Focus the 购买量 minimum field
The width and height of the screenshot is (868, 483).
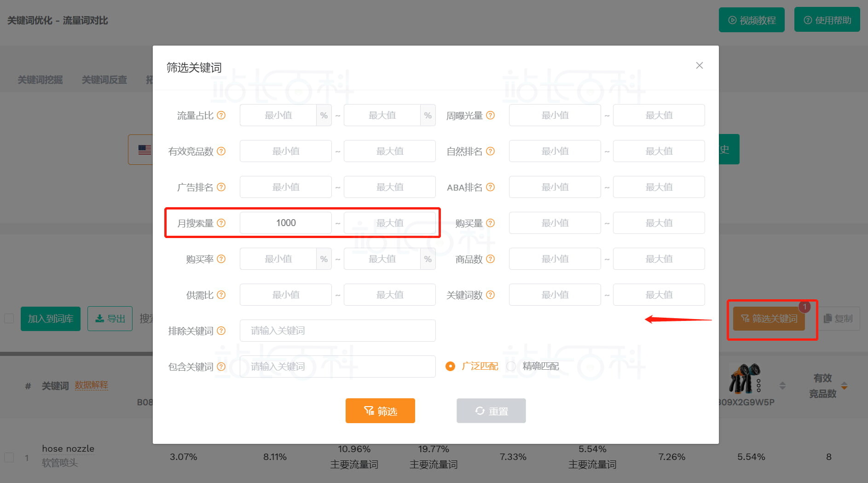click(x=555, y=223)
